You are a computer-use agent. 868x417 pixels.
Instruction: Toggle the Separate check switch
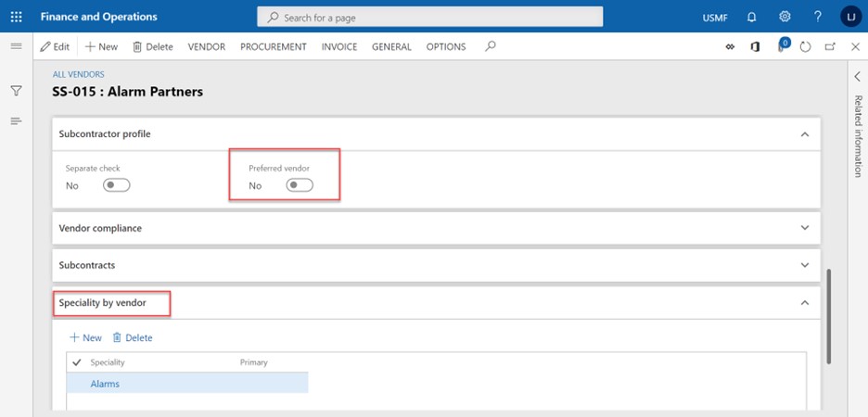(x=117, y=185)
